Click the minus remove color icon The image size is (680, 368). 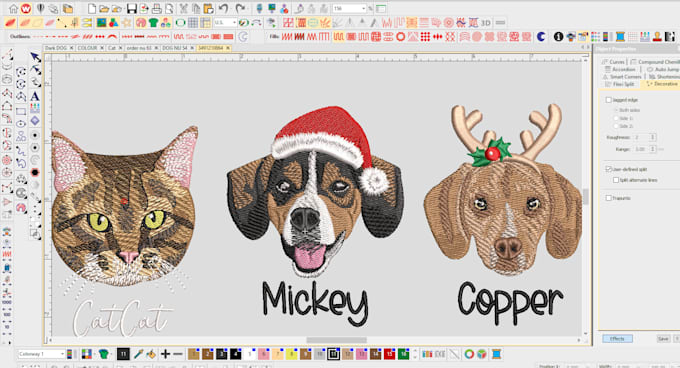[x=178, y=354]
